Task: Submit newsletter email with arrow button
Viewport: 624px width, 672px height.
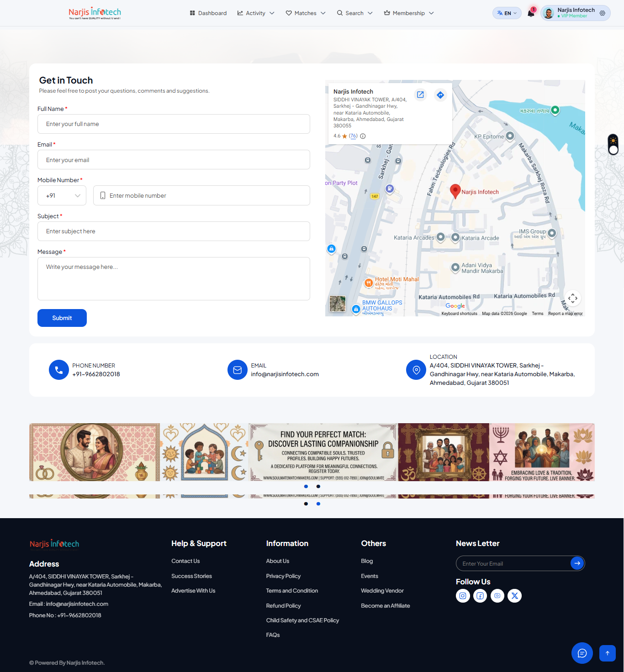Action: tap(577, 563)
